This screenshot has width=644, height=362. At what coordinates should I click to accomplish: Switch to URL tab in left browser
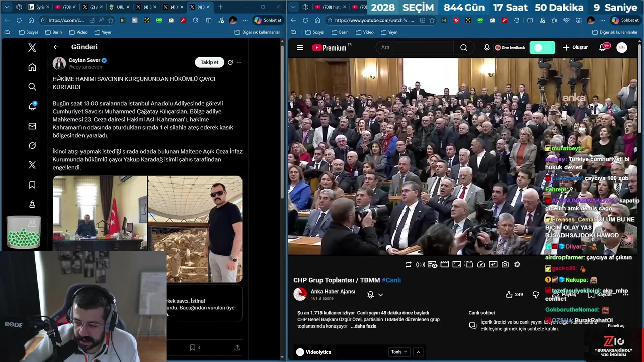pos(119,7)
